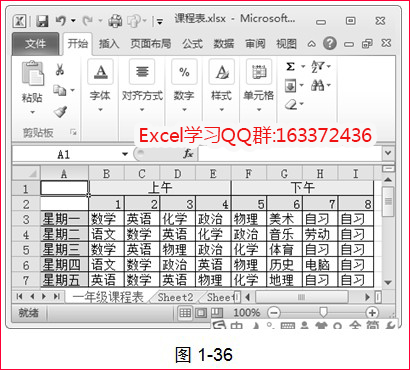The height and width of the screenshot is (370, 410).
Task: Click the Select All corner button
Action: (x=26, y=173)
